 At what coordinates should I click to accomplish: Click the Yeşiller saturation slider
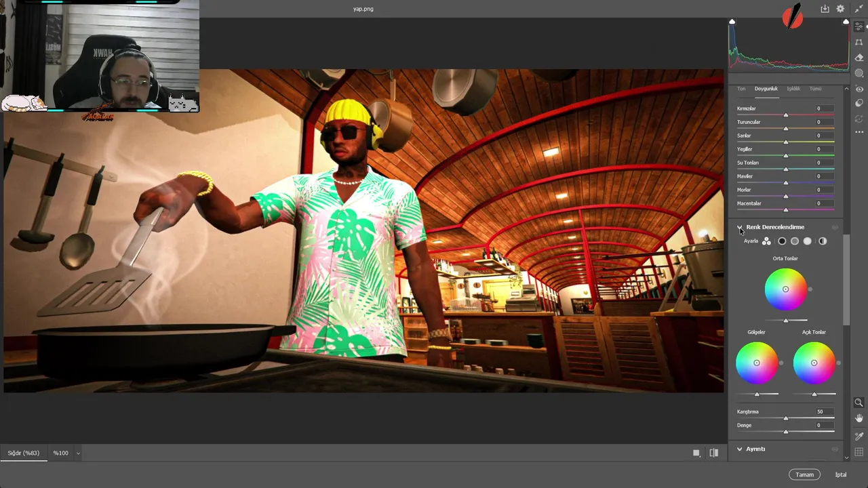[x=785, y=156]
